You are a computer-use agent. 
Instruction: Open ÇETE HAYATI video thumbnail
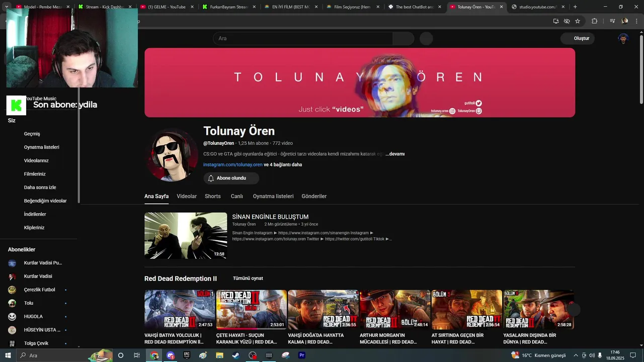[x=252, y=309]
